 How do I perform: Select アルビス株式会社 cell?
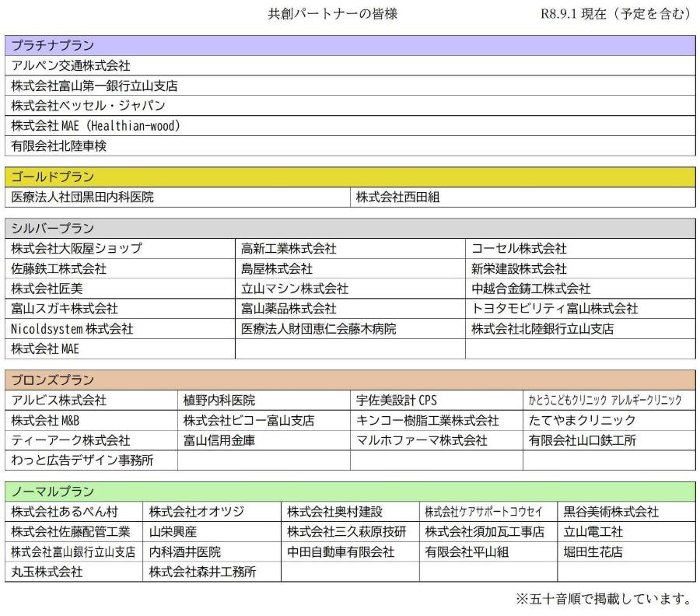pos(92,401)
